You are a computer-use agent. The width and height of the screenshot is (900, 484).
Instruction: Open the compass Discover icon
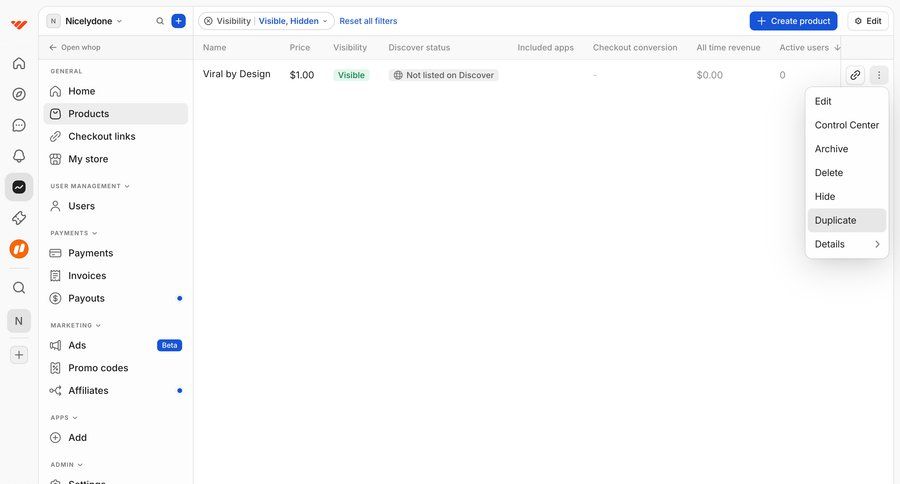(18, 94)
